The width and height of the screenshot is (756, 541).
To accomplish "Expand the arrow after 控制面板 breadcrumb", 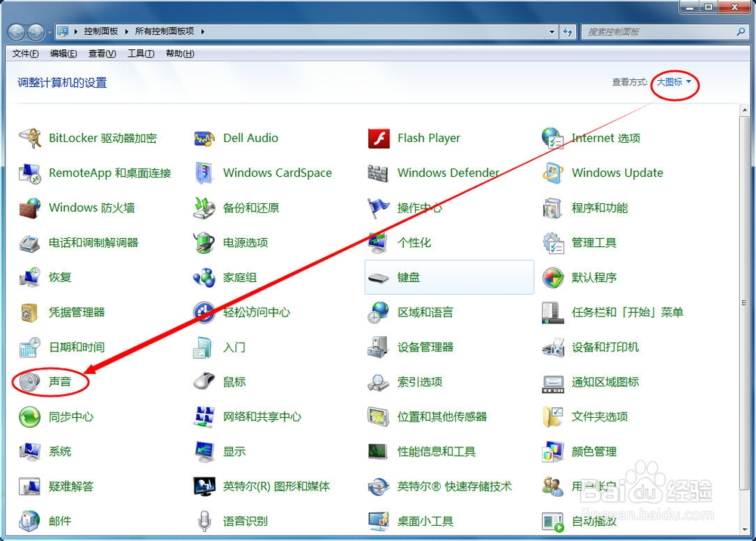I will point(126,31).
